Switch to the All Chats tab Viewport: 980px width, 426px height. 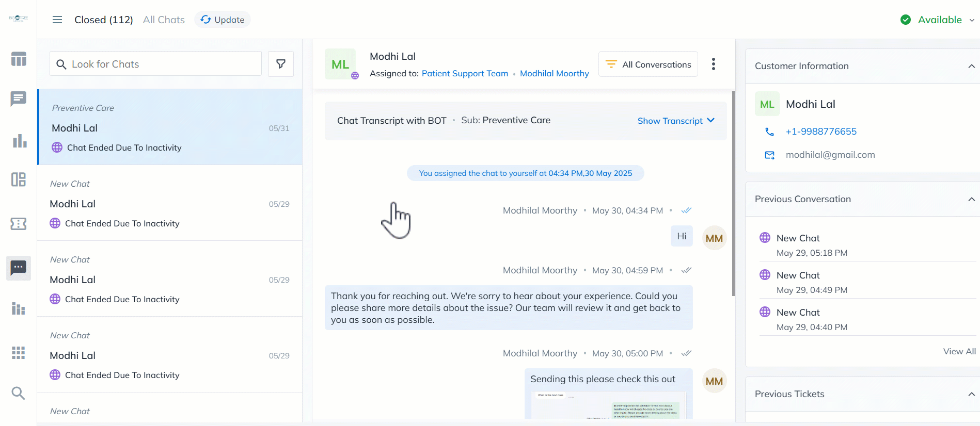[x=164, y=20]
